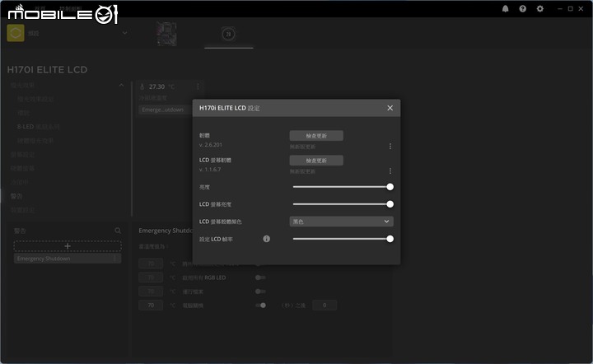
Task: Search alerts with the magnifier icon
Action: [x=118, y=231]
